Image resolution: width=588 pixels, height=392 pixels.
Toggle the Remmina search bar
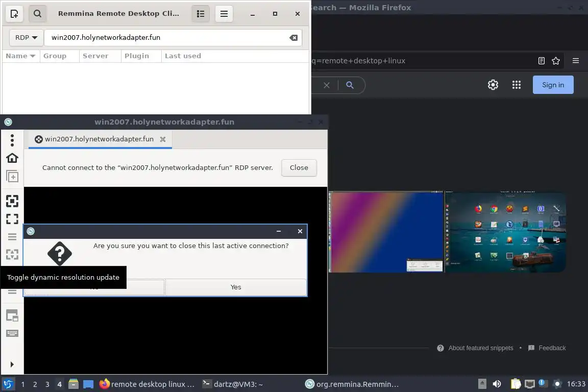pyautogui.click(x=37, y=14)
